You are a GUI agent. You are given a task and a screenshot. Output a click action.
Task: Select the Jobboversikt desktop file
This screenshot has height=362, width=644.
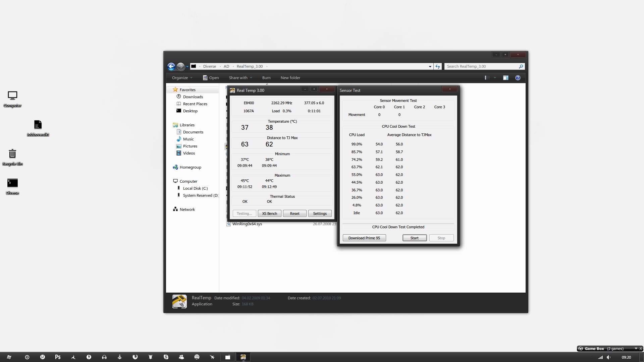tap(38, 128)
